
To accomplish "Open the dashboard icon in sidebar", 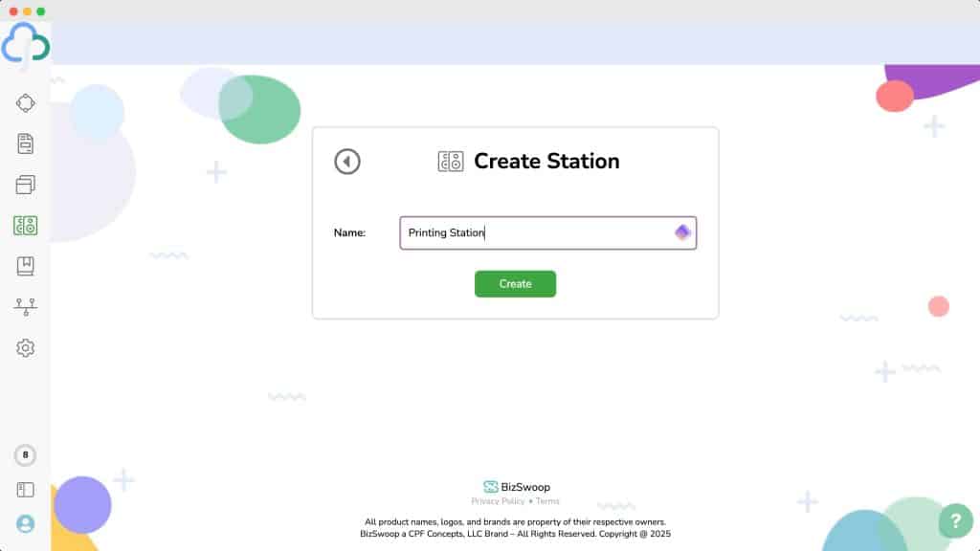I will pos(26,103).
